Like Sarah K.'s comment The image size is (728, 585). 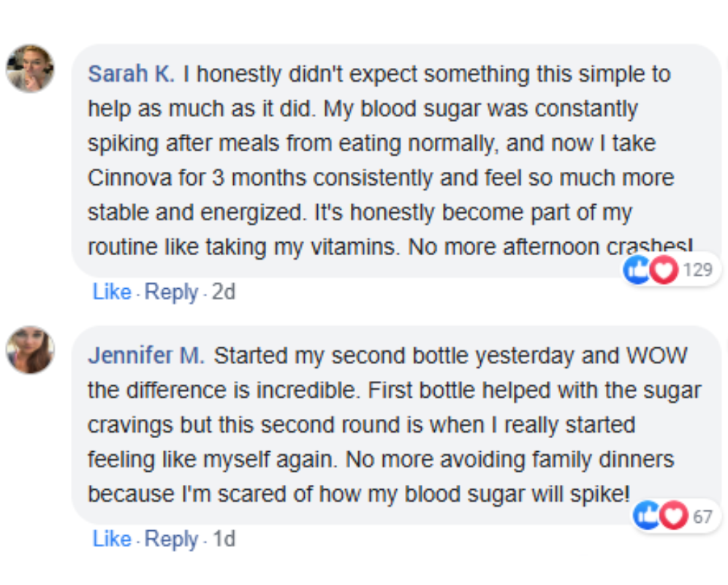[x=112, y=292]
